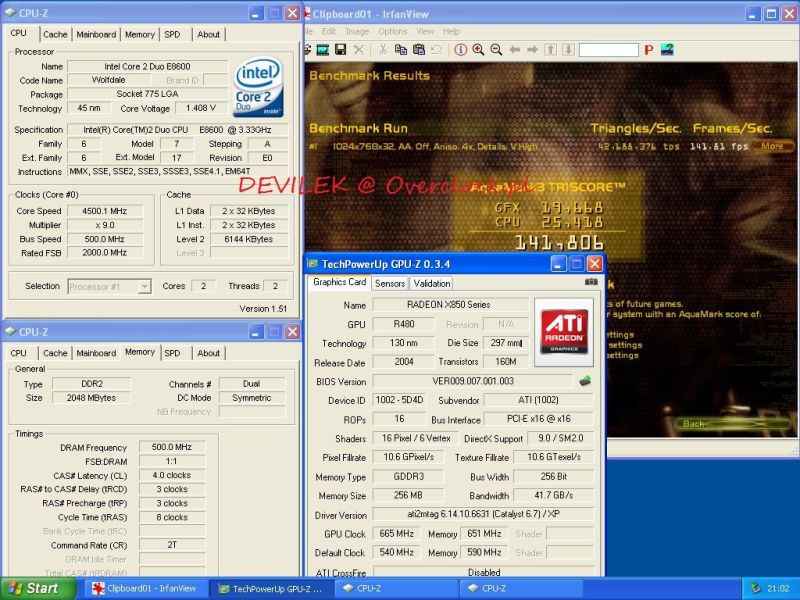Image resolution: width=800 pixels, height=600 pixels.
Task: Click the Windows Start button
Action: 37,588
